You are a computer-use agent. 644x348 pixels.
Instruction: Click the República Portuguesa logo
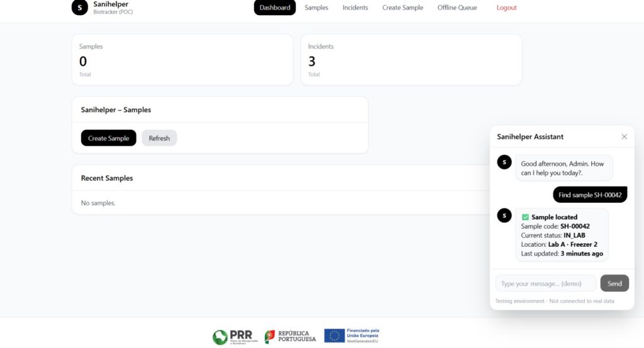pos(291,337)
